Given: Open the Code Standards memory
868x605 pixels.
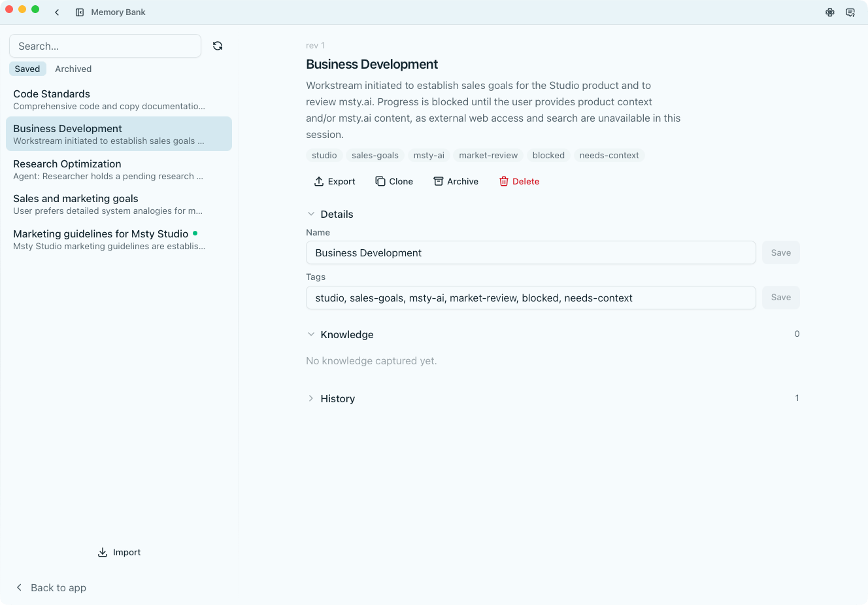Looking at the screenshot, I should [119, 99].
